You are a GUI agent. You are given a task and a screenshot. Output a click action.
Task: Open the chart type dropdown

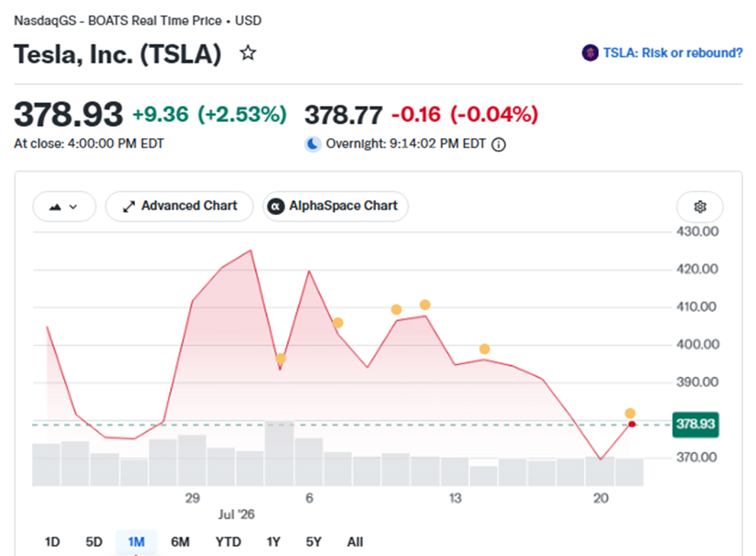point(63,207)
